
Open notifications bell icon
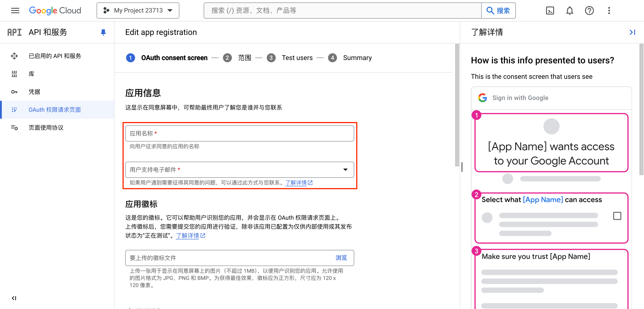click(570, 11)
